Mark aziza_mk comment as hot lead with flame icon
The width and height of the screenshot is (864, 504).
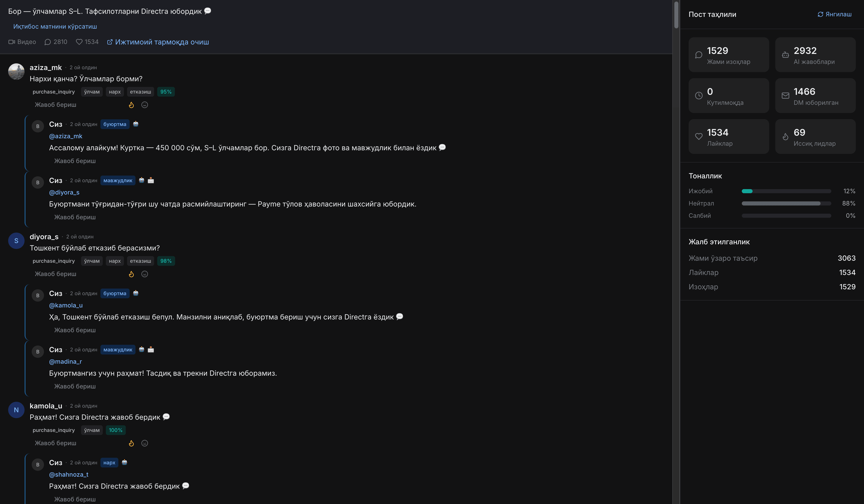click(x=131, y=105)
